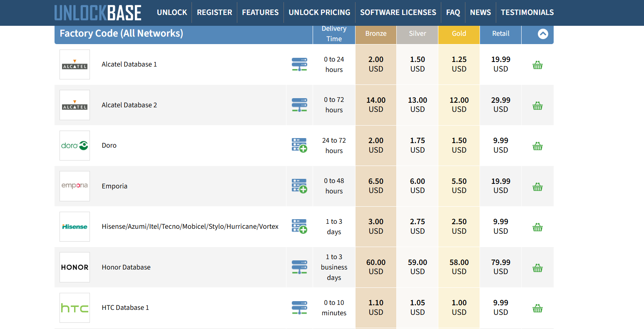The width and height of the screenshot is (644, 329).
Task: Click the UnlockBase logo
Action: tap(98, 13)
